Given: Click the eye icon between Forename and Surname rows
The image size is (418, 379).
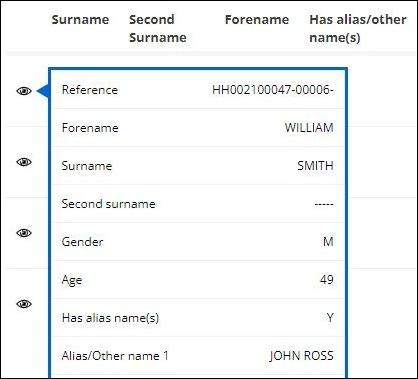Looking at the screenshot, I should [24, 162].
